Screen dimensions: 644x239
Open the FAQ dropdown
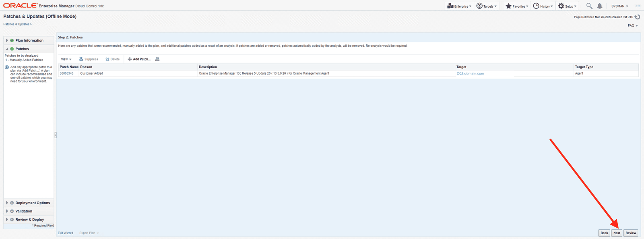coord(633,25)
